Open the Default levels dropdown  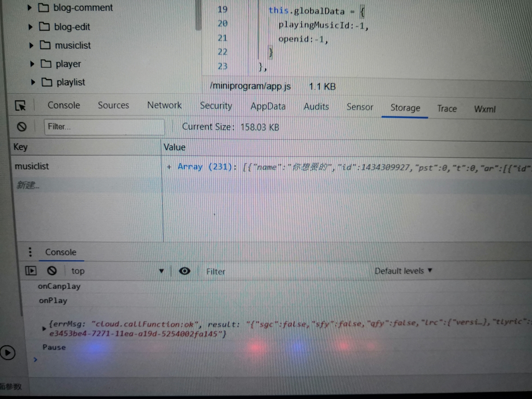point(404,271)
